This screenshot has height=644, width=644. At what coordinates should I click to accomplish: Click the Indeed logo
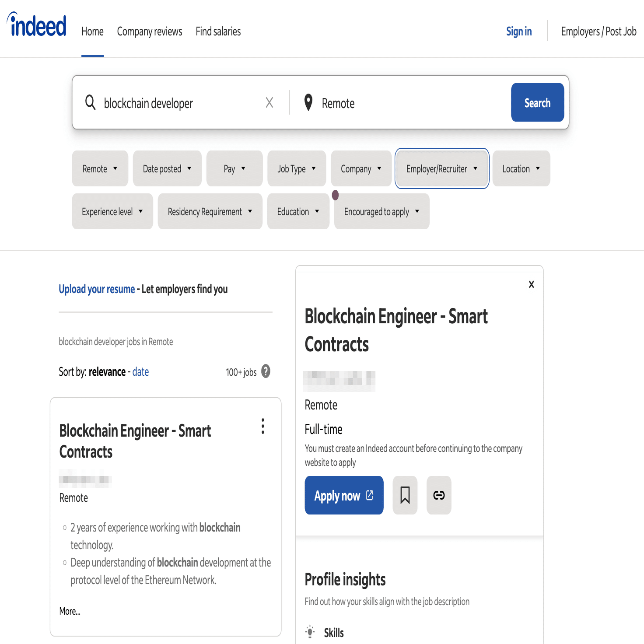pyautogui.click(x=37, y=26)
